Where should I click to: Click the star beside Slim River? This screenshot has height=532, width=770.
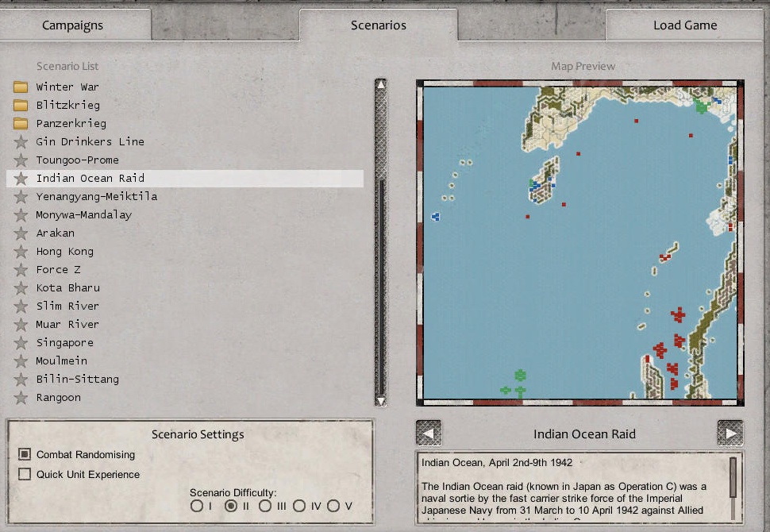[21, 306]
